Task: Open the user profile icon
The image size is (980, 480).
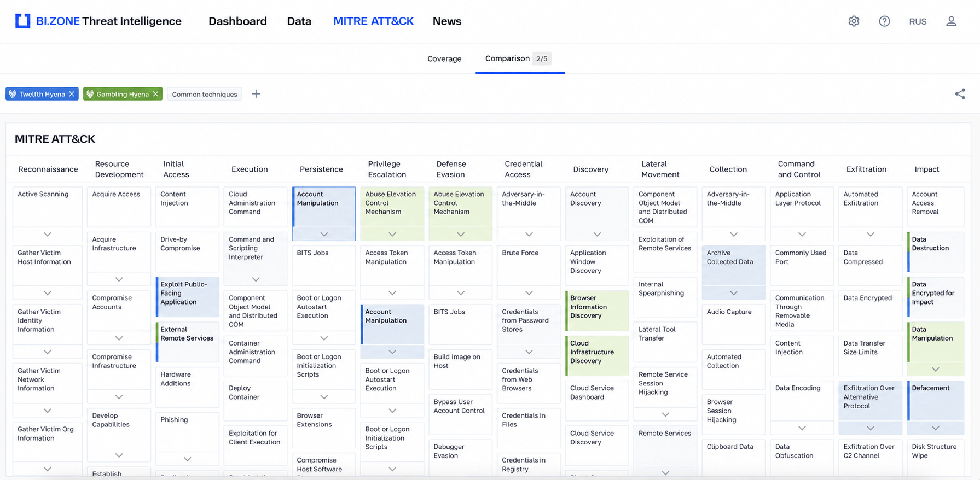Action: [x=951, y=21]
